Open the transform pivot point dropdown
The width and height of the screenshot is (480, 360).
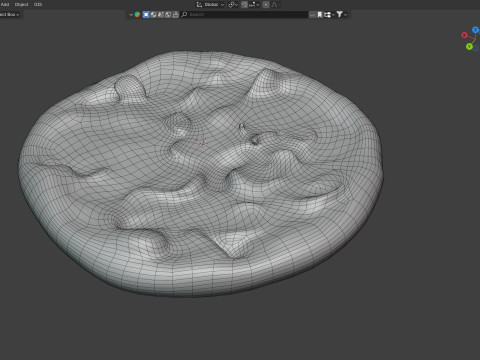pos(233,5)
